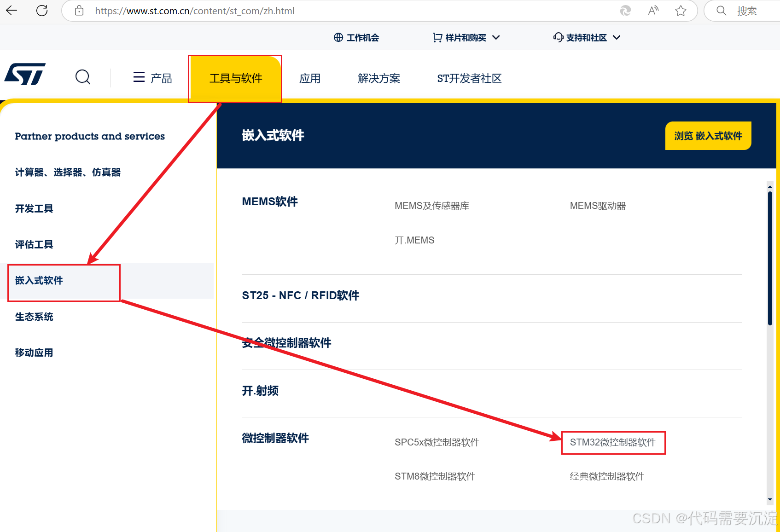Image resolution: width=780 pixels, height=532 pixels.
Task: Click the headset support icon
Action: click(x=558, y=37)
